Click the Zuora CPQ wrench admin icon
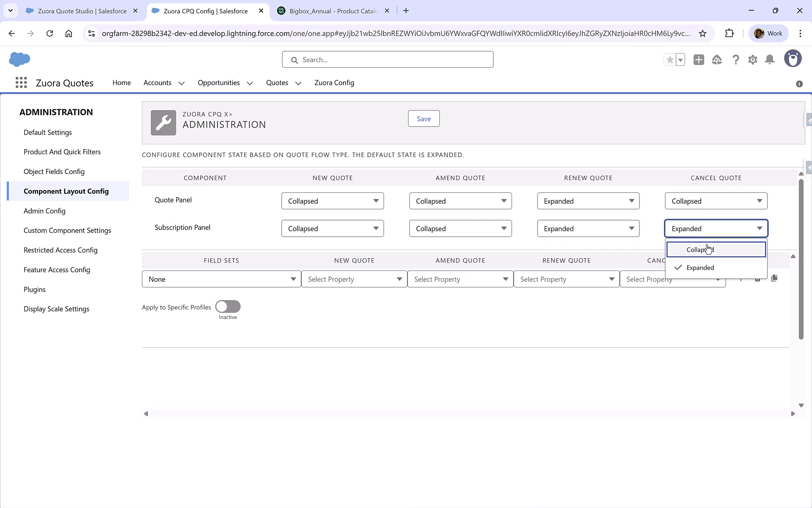The image size is (812, 508). [163, 122]
